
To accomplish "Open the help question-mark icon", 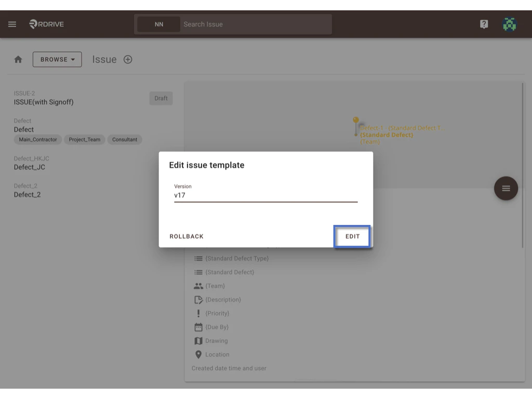I will (483, 24).
